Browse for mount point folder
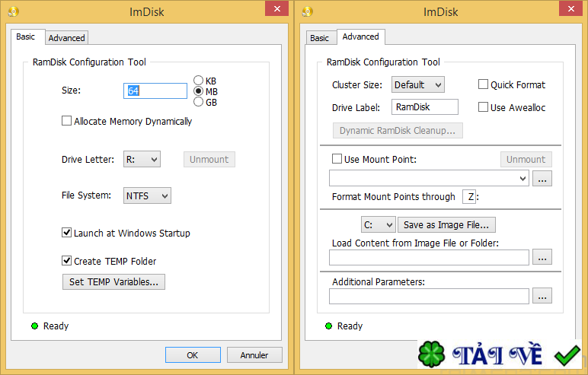 (x=542, y=178)
